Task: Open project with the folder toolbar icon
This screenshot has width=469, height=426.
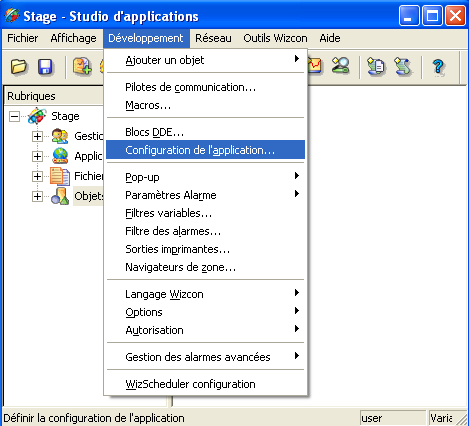Action: pyautogui.click(x=18, y=66)
